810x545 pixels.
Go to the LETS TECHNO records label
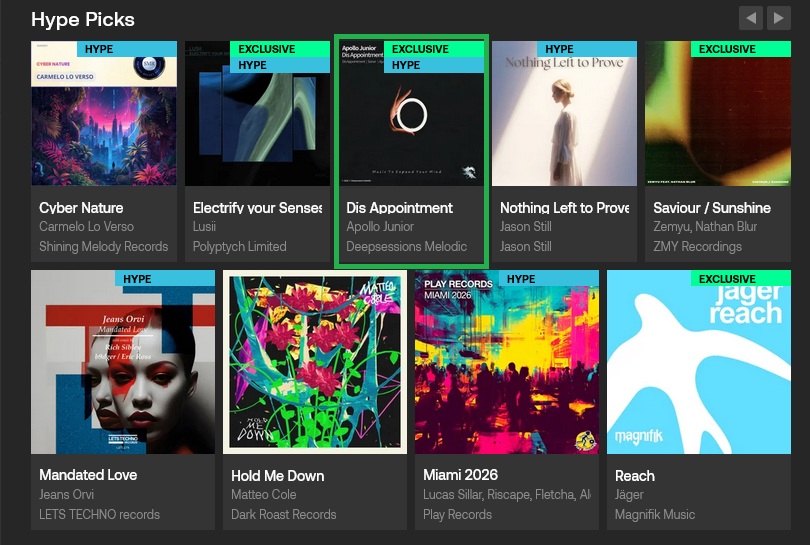pyautogui.click(x=99, y=514)
